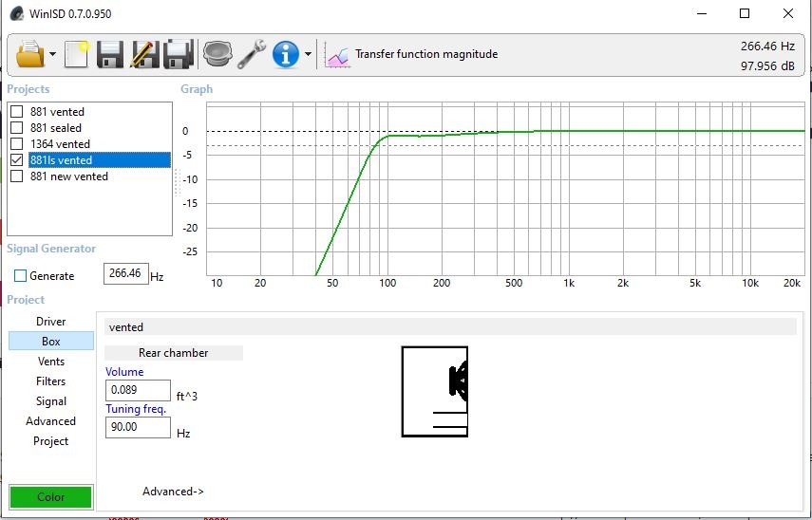Screen dimensions: 812x520
Task: Check the 881 new vented checkbox
Action: pos(16,176)
